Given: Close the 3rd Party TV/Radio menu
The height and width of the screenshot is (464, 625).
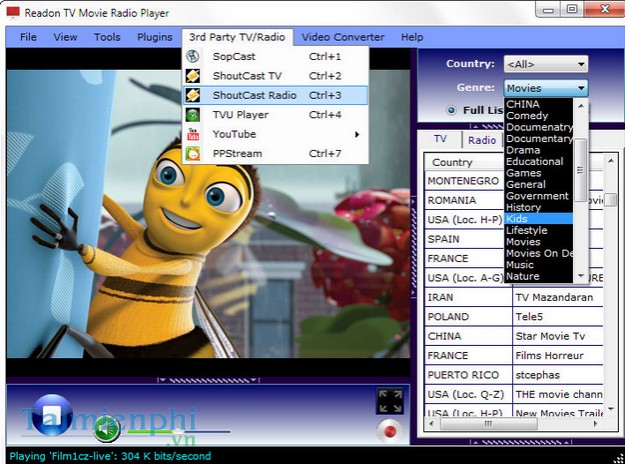Looking at the screenshot, I should (237, 37).
